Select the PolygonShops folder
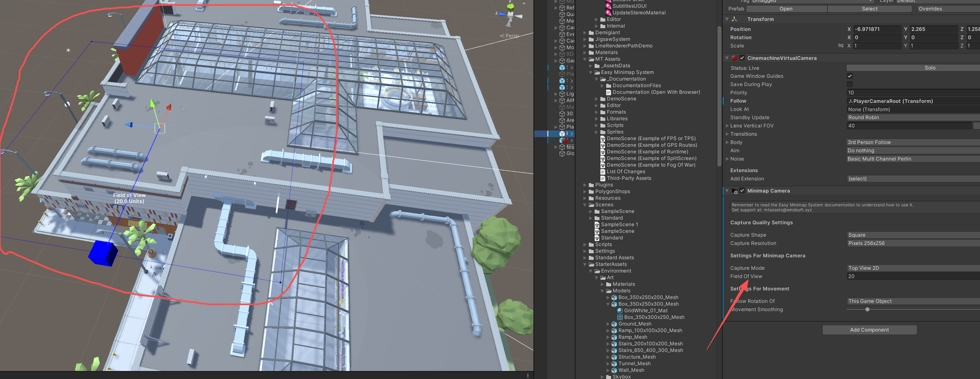This screenshot has width=980, height=379. click(x=612, y=192)
